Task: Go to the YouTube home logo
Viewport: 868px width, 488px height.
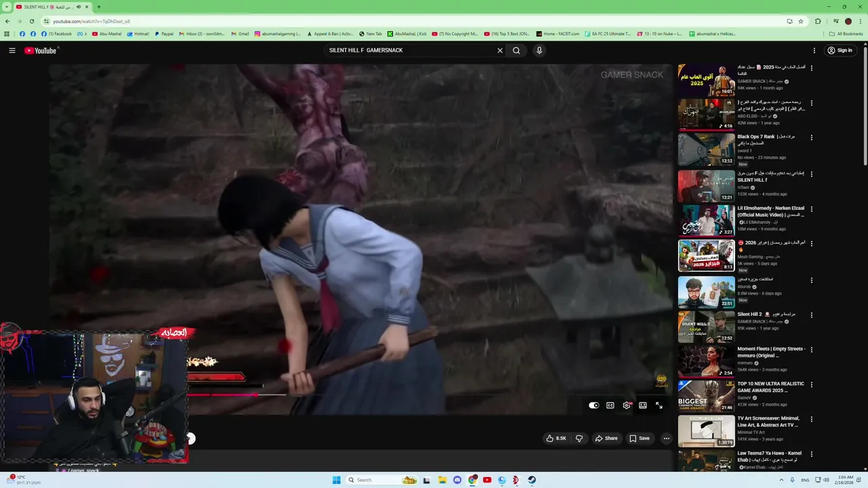Action: tap(41, 50)
